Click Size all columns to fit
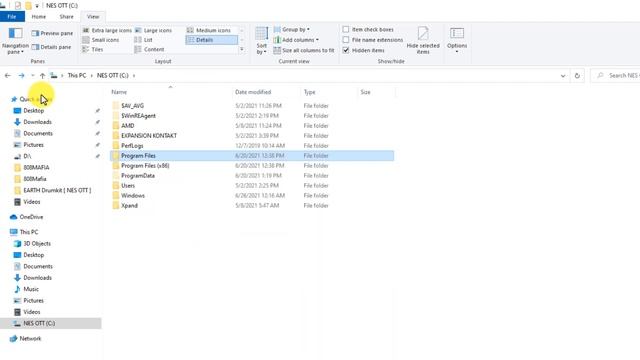Viewport: 640px width, 360px height. point(304,50)
